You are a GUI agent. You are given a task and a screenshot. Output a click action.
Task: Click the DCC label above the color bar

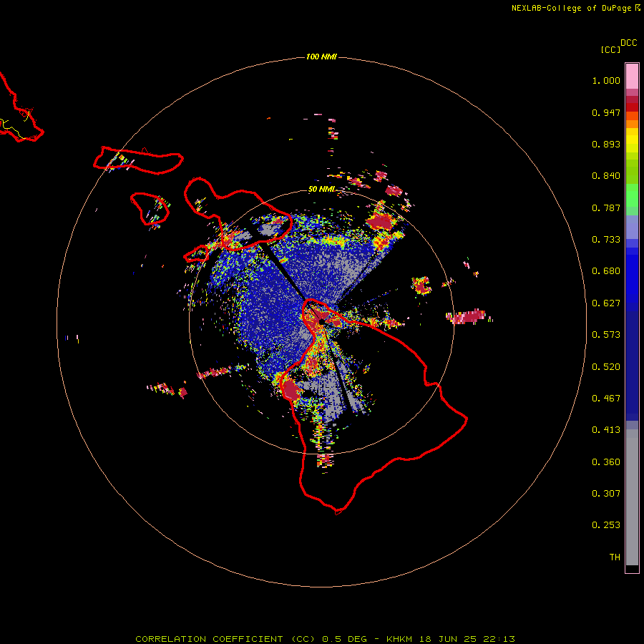pos(629,43)
